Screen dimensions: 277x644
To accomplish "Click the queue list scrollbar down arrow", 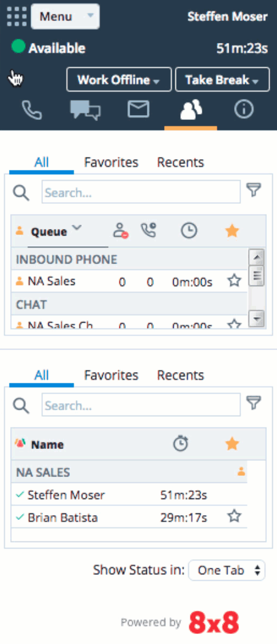I will tap(257, 318).
